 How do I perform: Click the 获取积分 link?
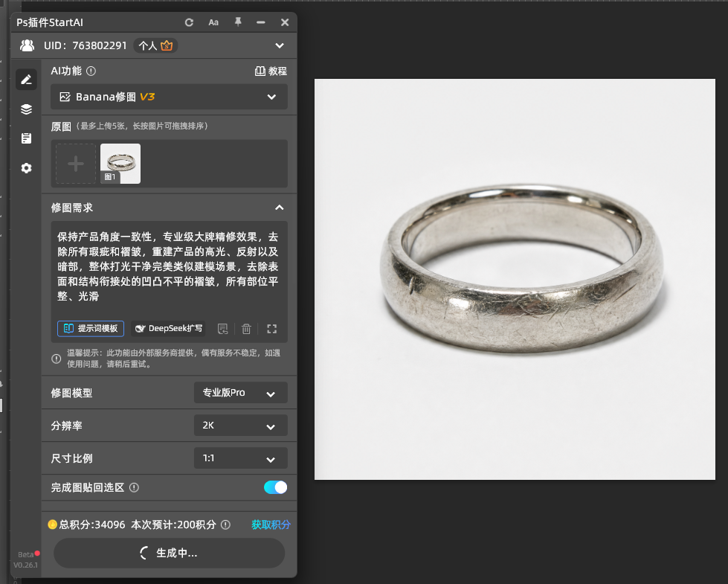(271, 524)
